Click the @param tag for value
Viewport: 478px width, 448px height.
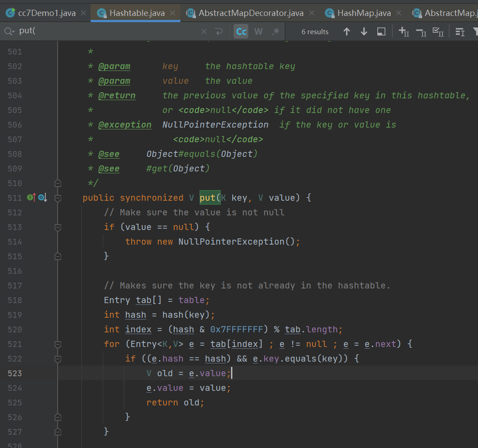point(114,81)
